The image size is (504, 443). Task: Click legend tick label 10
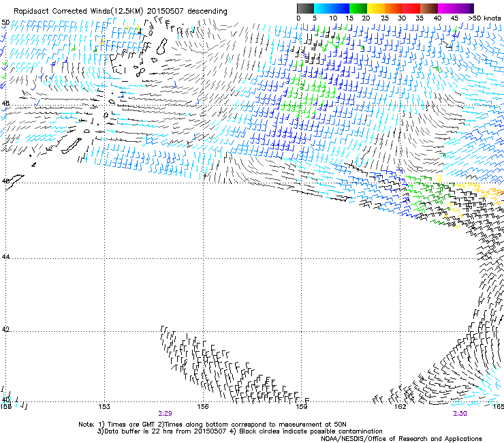pos(333,18)
